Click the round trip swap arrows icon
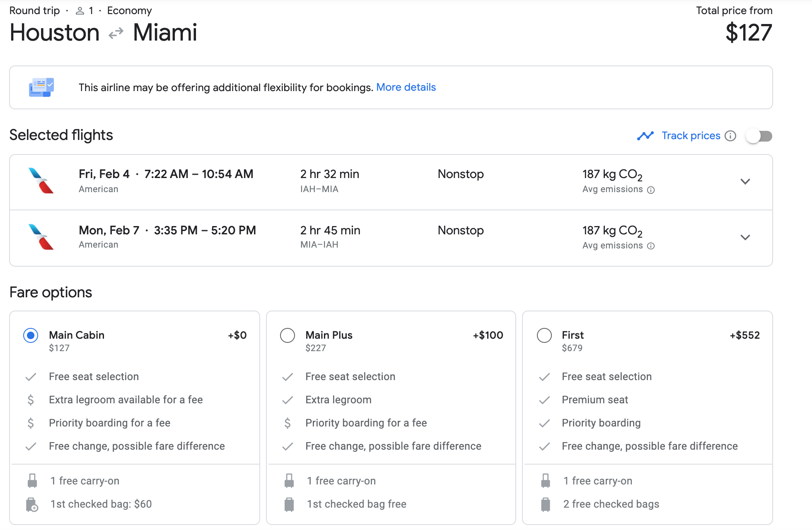This screenshot has width=812, height=530. tap(116, 33)
